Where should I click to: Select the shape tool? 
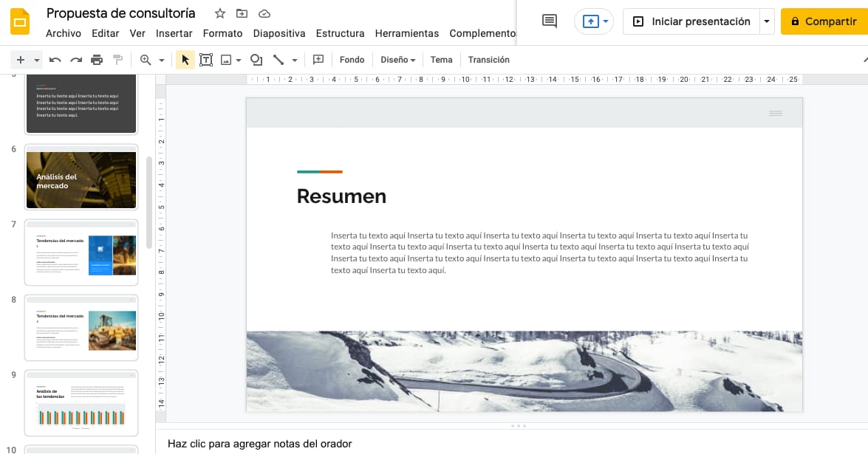255,59
